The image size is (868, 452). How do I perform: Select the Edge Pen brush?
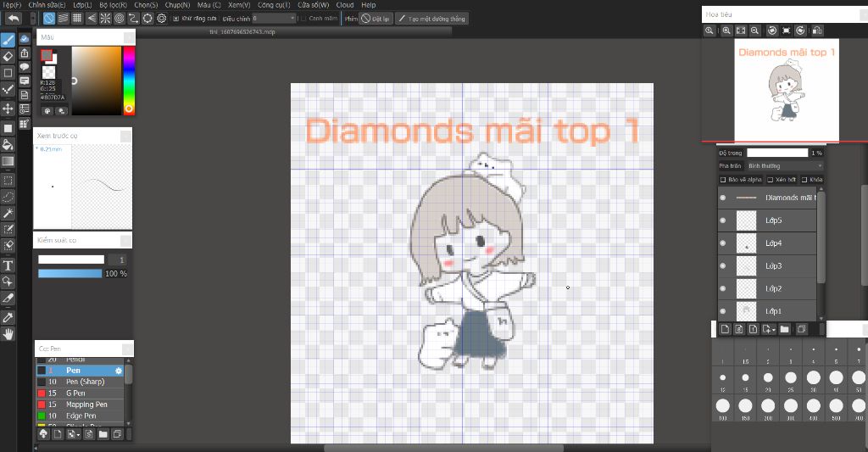81,416
